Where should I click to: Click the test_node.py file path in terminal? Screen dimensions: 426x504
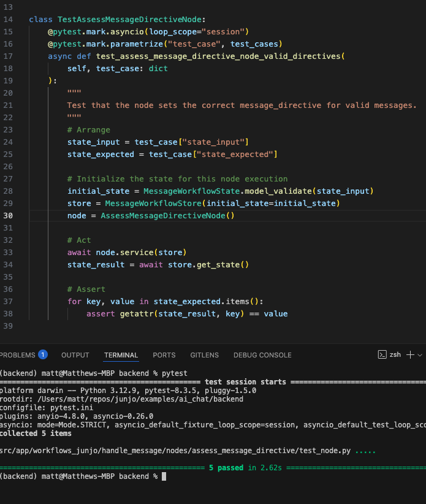175,451
